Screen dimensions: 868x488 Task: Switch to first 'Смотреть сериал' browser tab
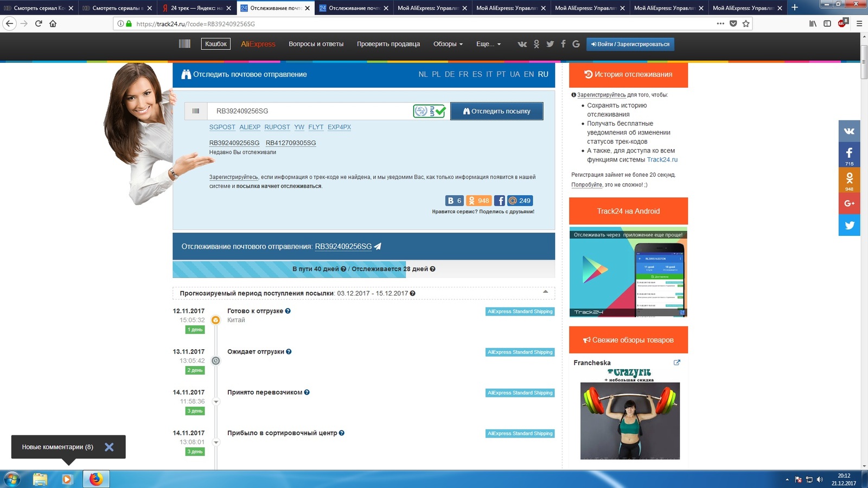pos(39,8)
